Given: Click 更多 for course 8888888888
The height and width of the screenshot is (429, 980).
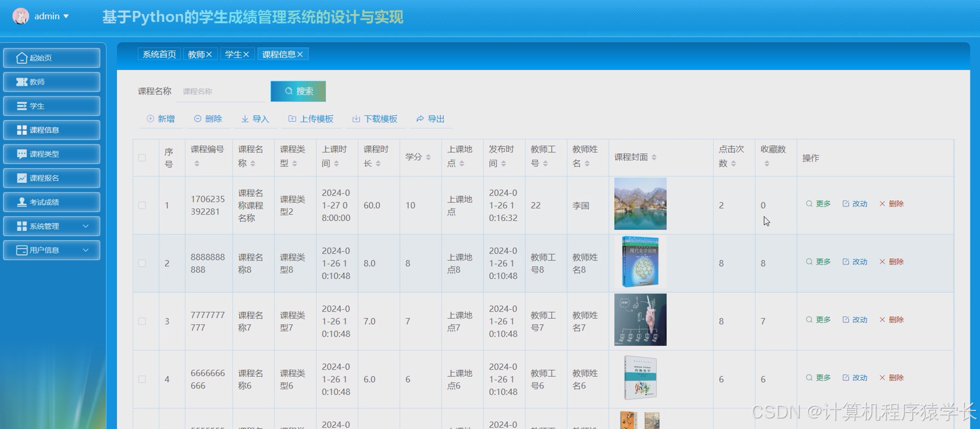Looking at the screenshot, I should (818, 262).
